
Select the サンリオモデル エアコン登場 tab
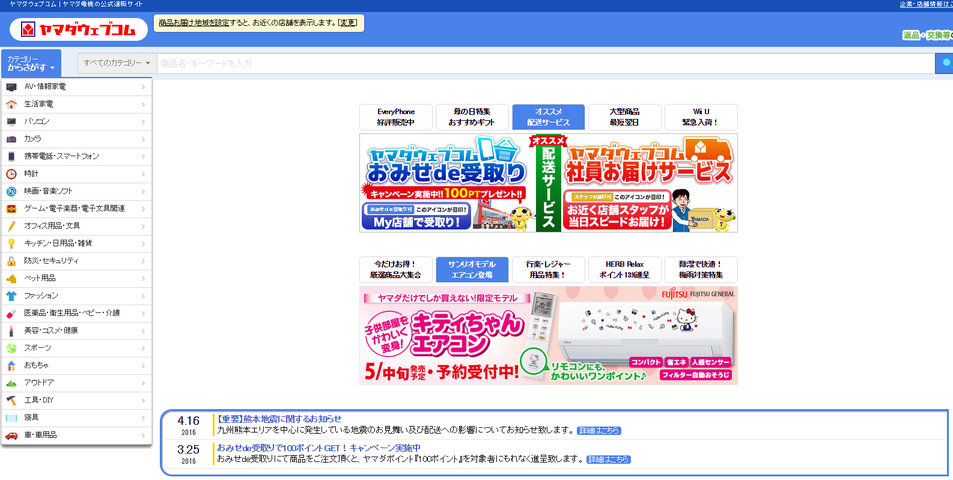coord(472,269)
